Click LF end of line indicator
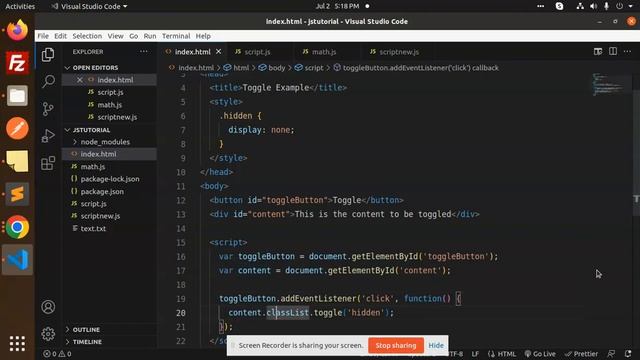Screen dimensions: 640x360 point(475,354)
